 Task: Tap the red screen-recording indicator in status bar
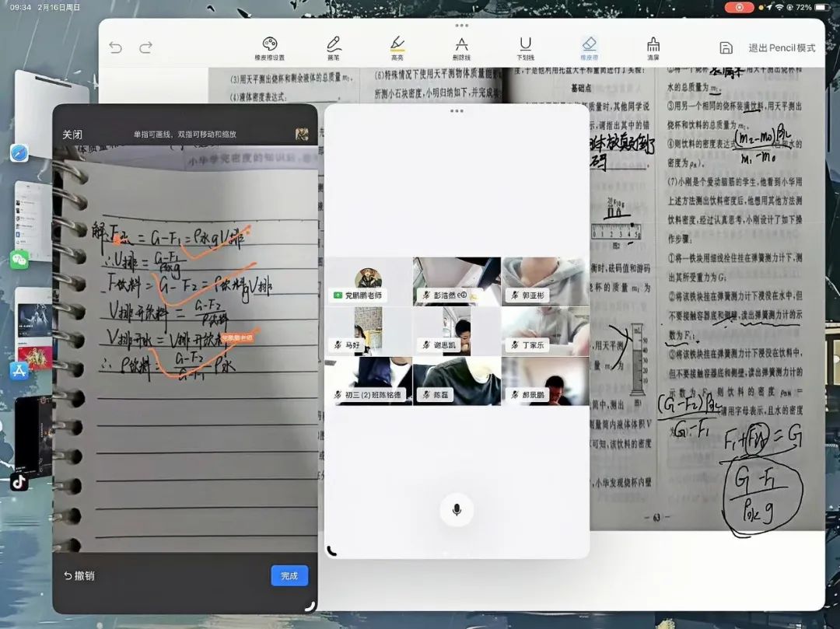click(740, 8)
